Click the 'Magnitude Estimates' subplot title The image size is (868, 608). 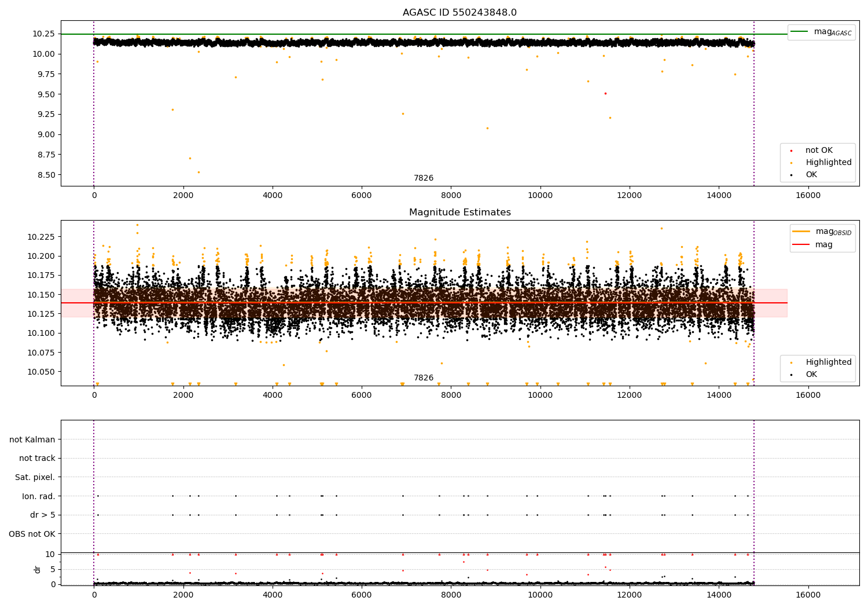click(459, 213)
